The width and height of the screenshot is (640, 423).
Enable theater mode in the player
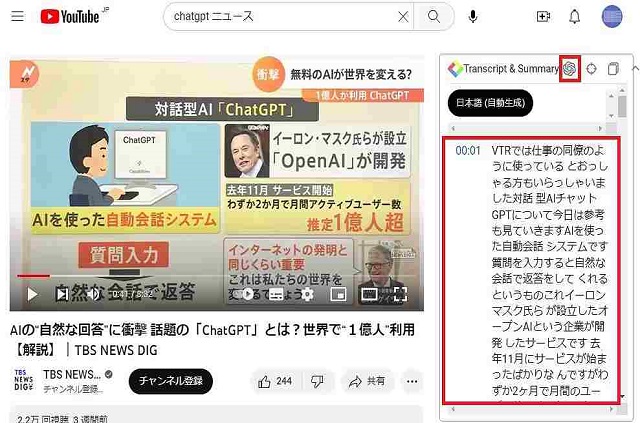[x=369, y=294]
